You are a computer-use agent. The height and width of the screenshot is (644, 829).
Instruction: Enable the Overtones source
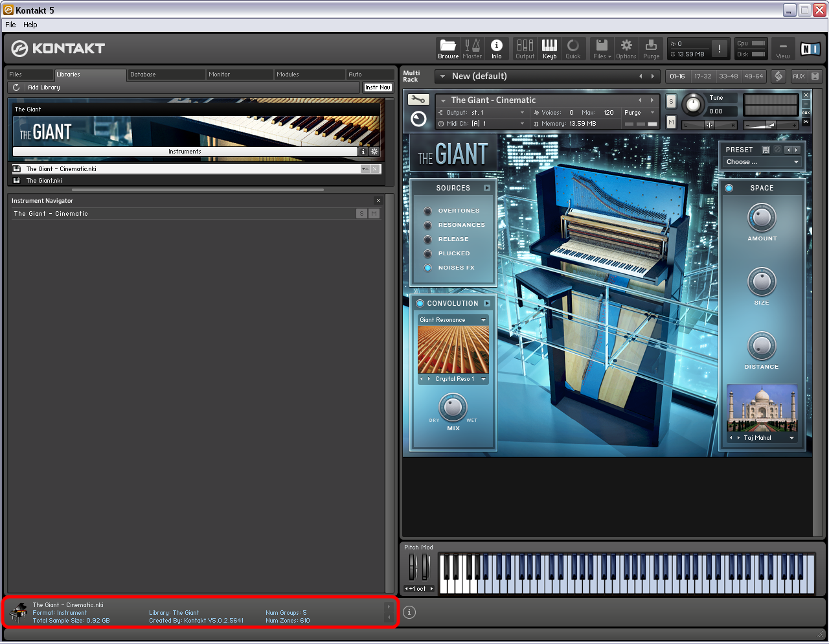coord(427,211)
